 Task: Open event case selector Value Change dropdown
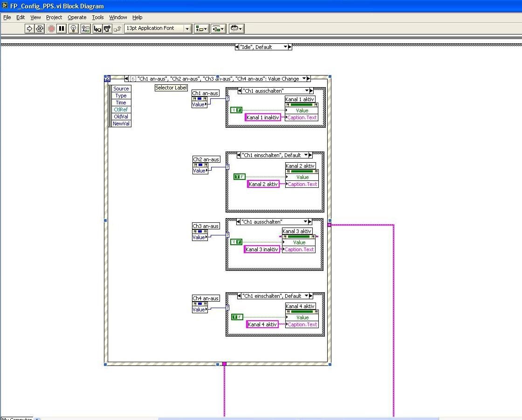click(x=304, y=79)
